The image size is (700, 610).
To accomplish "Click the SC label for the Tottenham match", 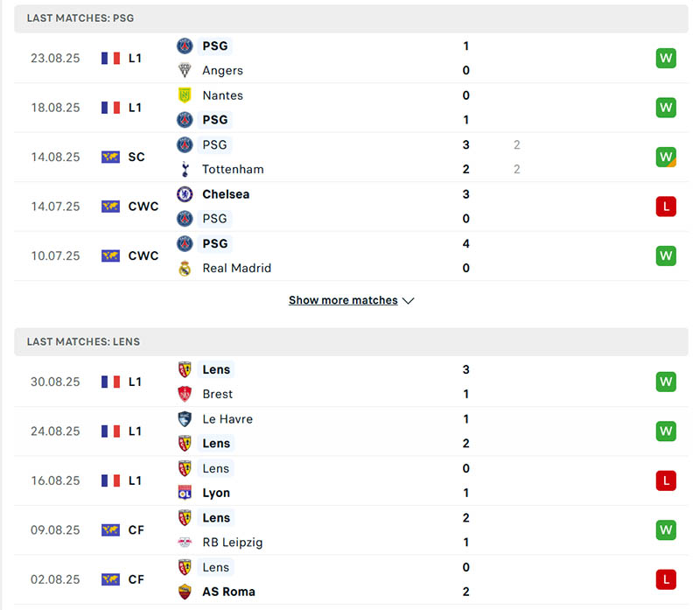I will click(x=136, y=157).
